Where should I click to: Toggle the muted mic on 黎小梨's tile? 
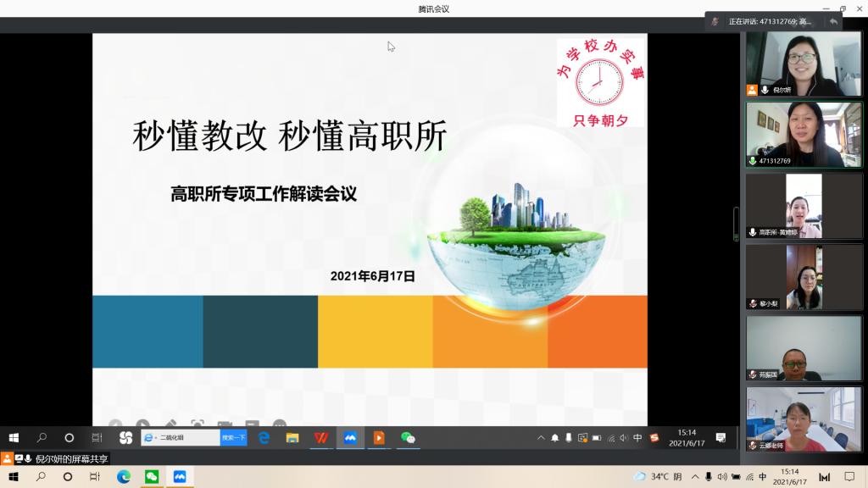point(752,303)
